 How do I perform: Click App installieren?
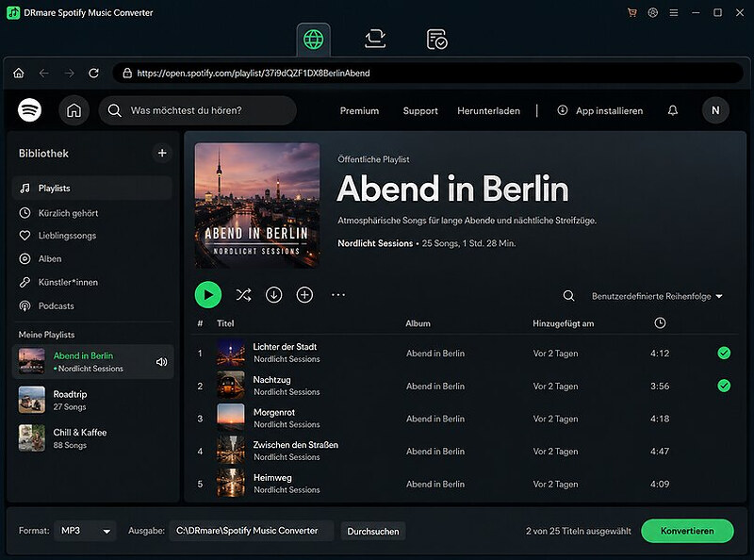point(600,110)
